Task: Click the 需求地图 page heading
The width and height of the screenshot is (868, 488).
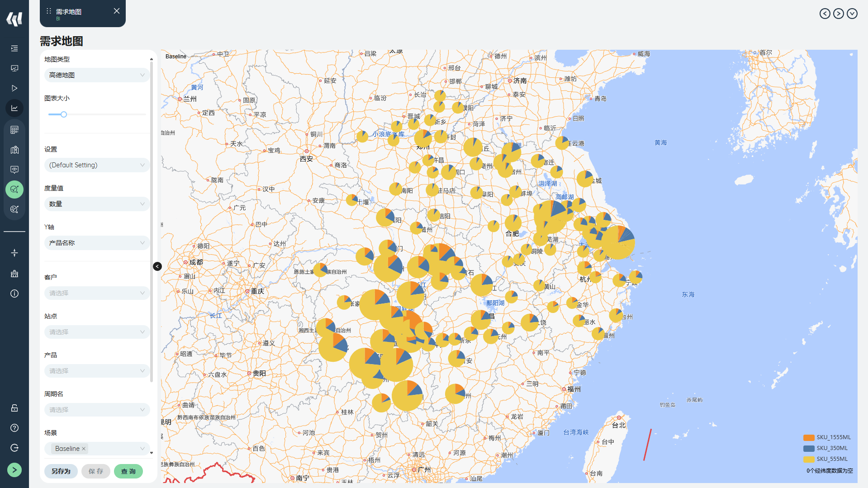Action: [x=62, y=41]
